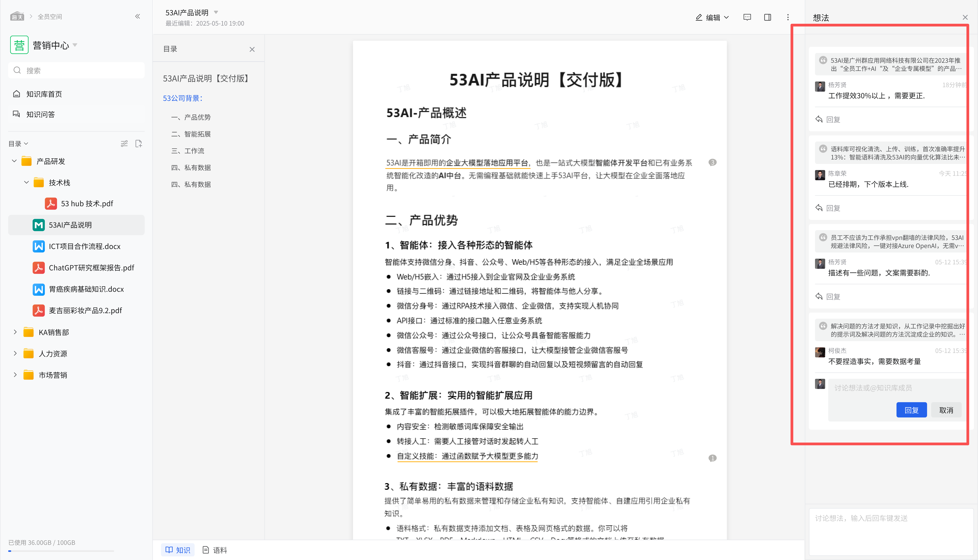Screen dimensions: 978x560
Task: Collapse the 技术栈 folder
Action: click(x=26, y=182)
